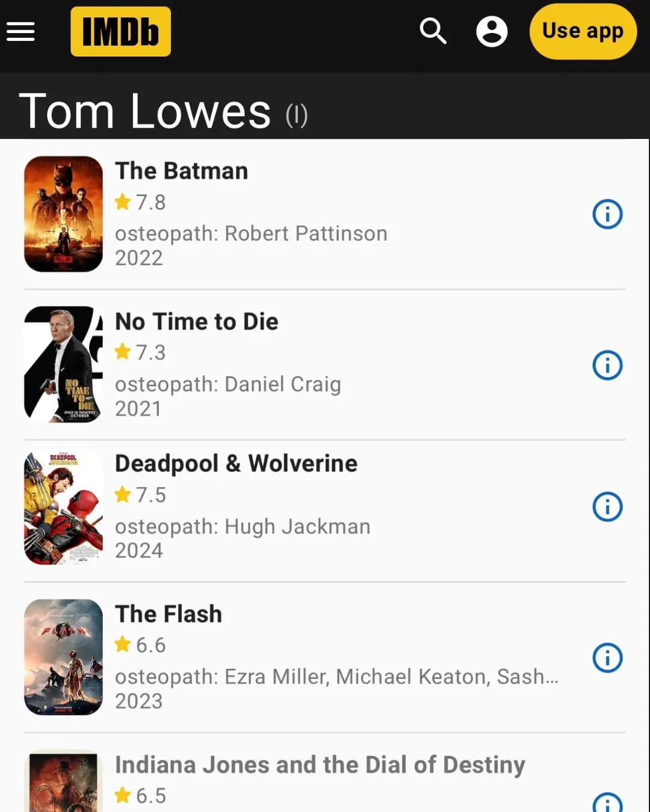Open The Flash title link
Screen dimensions: 650x812
(169, 614)
